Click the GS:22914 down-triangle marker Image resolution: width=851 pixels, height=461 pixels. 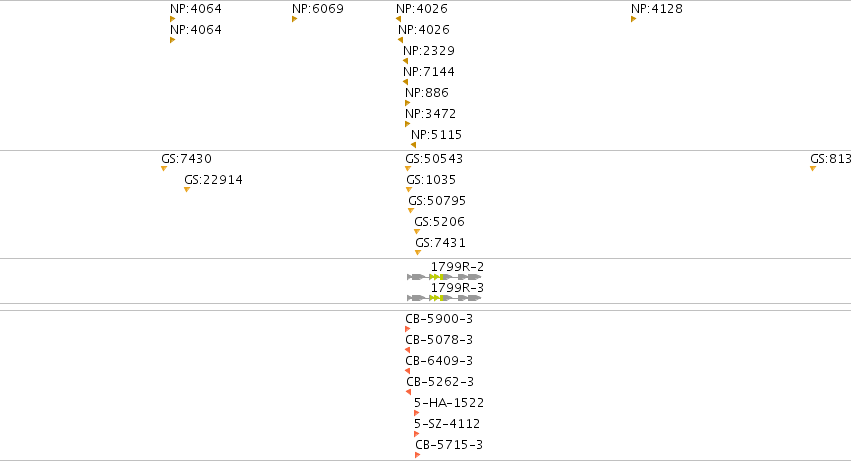(x=187, y=190)
